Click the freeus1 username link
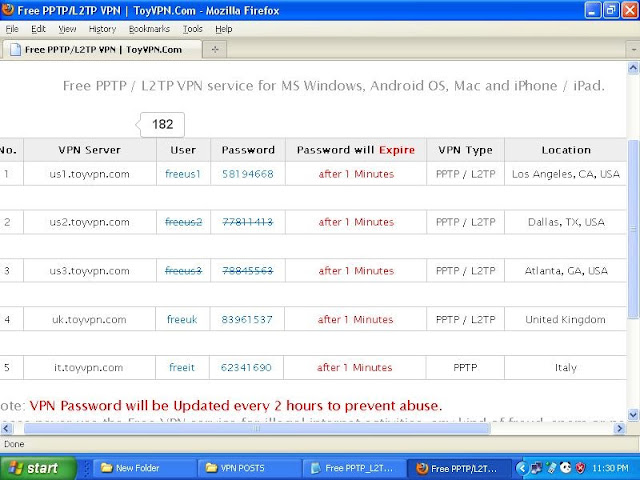Image resolution: width=640 pixels, height=480 pixels. (x=182, y=174)
